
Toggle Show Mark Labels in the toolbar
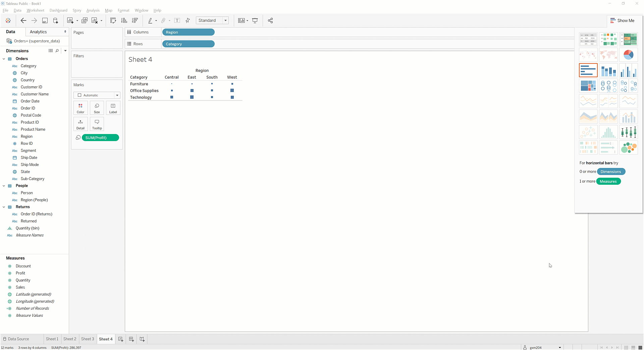click(x=177, y=20)
